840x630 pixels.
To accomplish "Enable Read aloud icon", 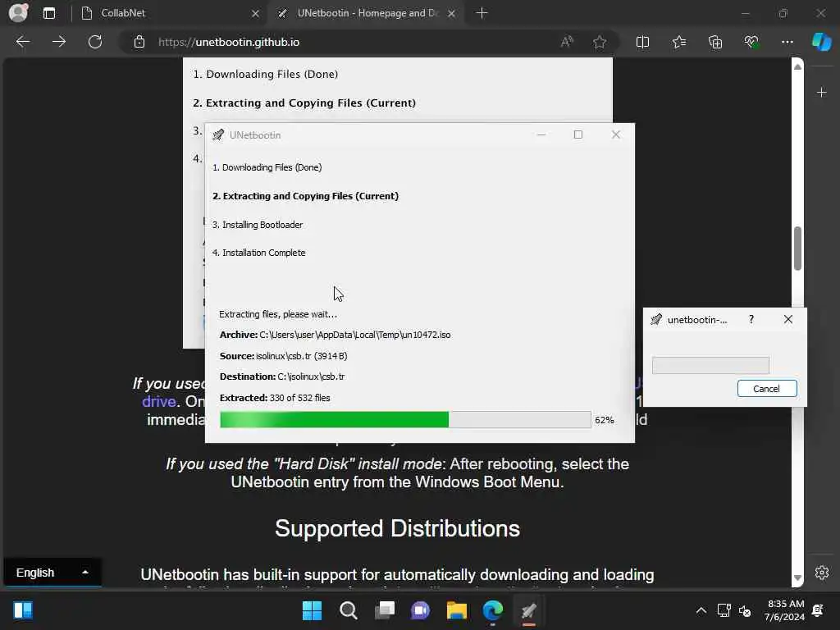I will click(567, 42).
